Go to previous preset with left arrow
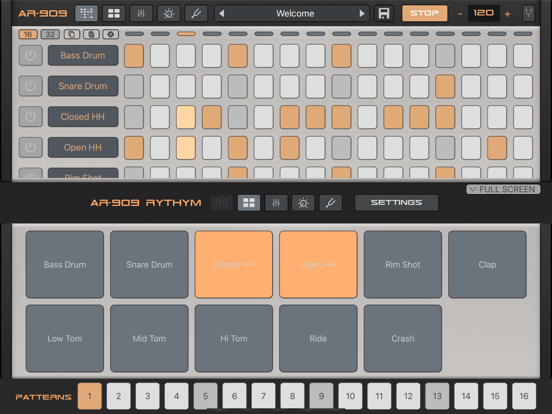552x414 pixels. pos(222,13)
